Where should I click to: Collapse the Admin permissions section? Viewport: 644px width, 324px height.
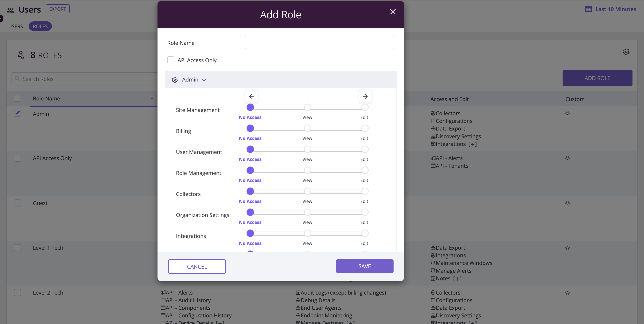coord(204,80)
